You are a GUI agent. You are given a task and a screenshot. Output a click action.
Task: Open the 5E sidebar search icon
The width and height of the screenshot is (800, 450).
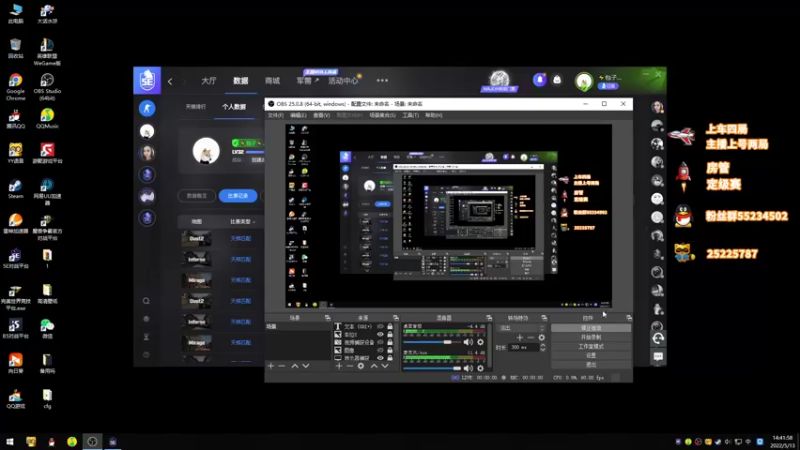click(146, 301)
